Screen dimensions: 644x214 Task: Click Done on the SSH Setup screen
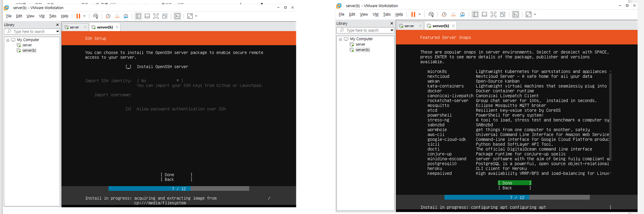pos(176,175)
